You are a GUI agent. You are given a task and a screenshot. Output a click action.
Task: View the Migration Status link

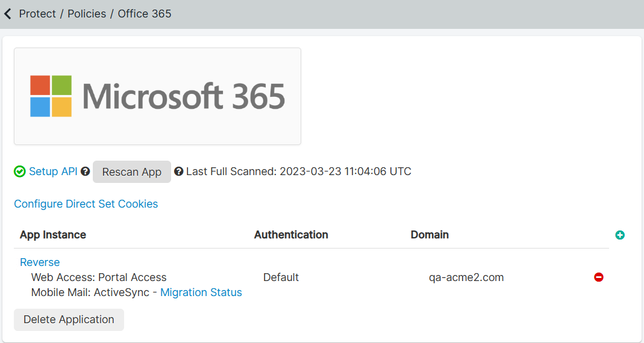tap(201, 292)
